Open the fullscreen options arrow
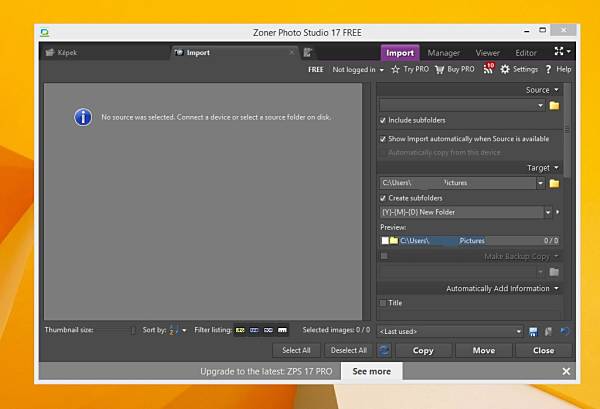 coord(569,51)
